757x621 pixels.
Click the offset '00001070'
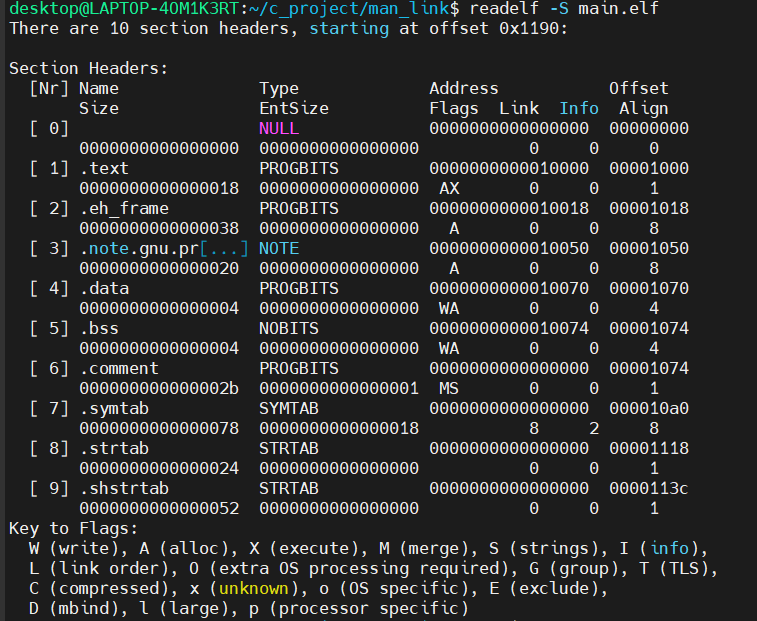(x=649, y=289)
